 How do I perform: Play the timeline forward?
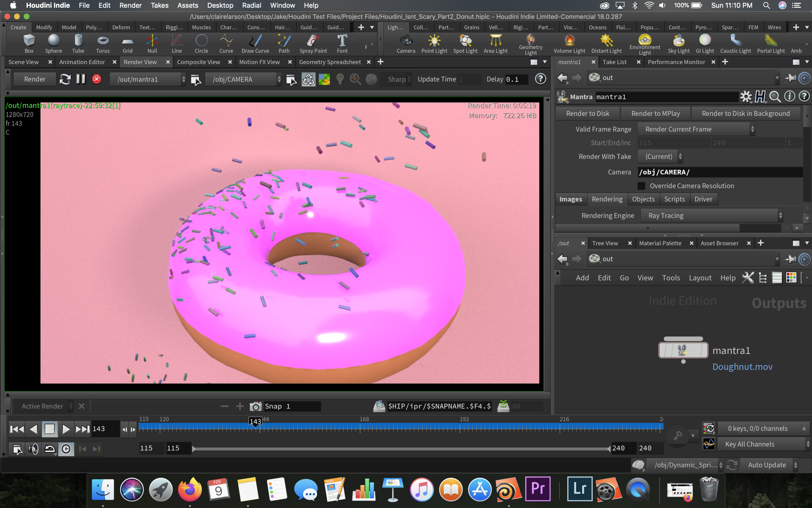[x=66, y=429]
